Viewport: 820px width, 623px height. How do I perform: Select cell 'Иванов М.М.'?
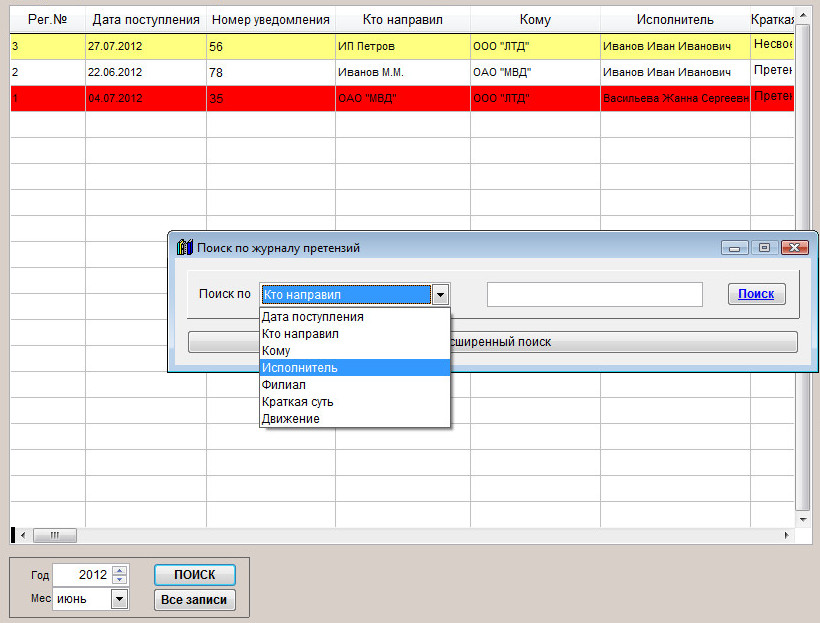(x=403, y=72)
